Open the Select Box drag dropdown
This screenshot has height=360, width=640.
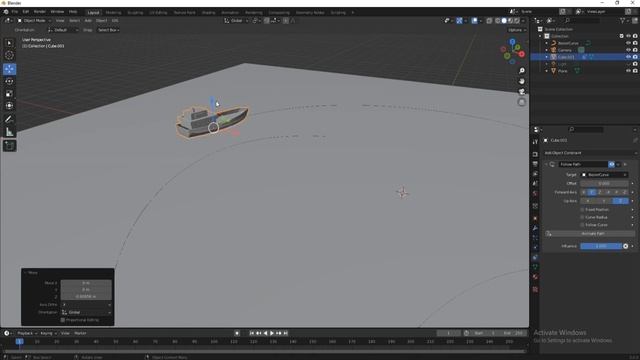coord(108,30)
